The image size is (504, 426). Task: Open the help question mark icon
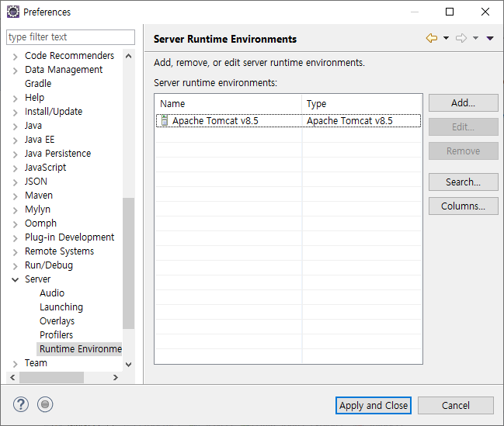point(21,404)
